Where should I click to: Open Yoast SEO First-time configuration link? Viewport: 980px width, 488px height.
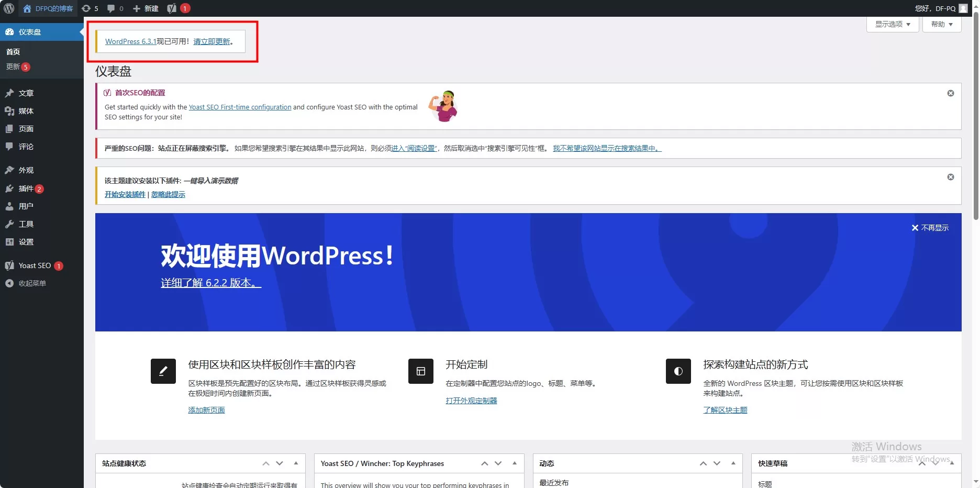240,107
